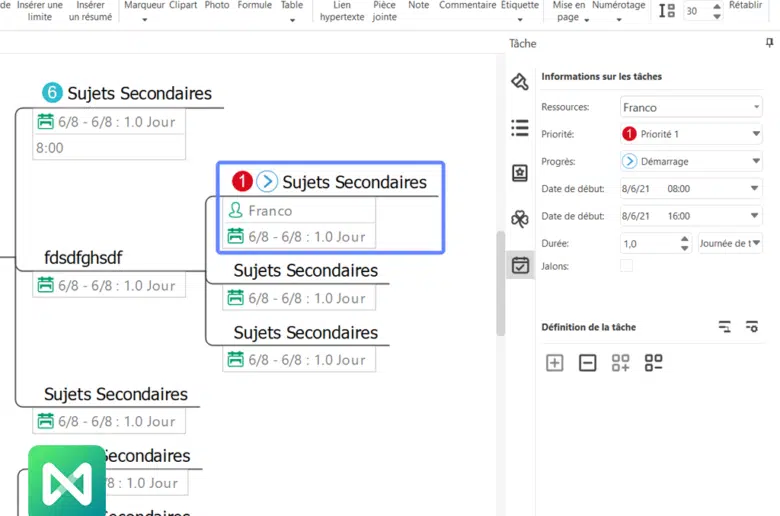Click the remove task minus icon

[588, 363]
